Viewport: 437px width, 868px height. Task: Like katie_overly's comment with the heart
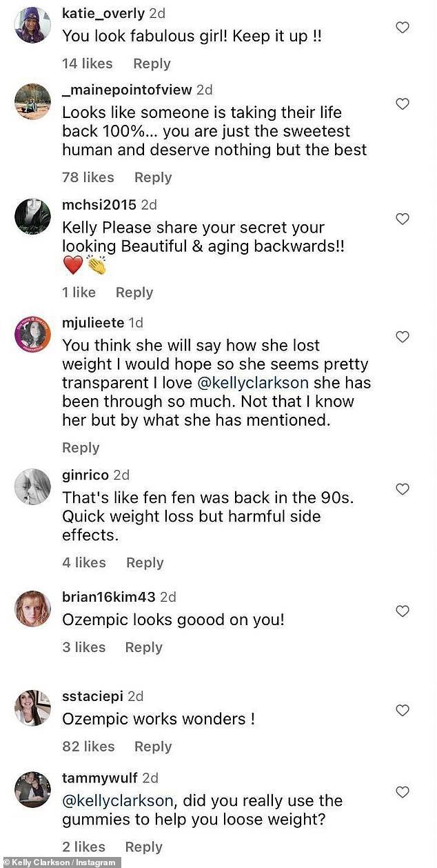(x=403, y=28)
